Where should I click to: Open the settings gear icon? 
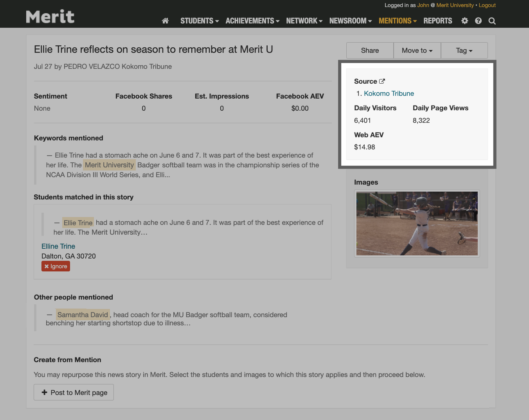[x=464, y=21]
